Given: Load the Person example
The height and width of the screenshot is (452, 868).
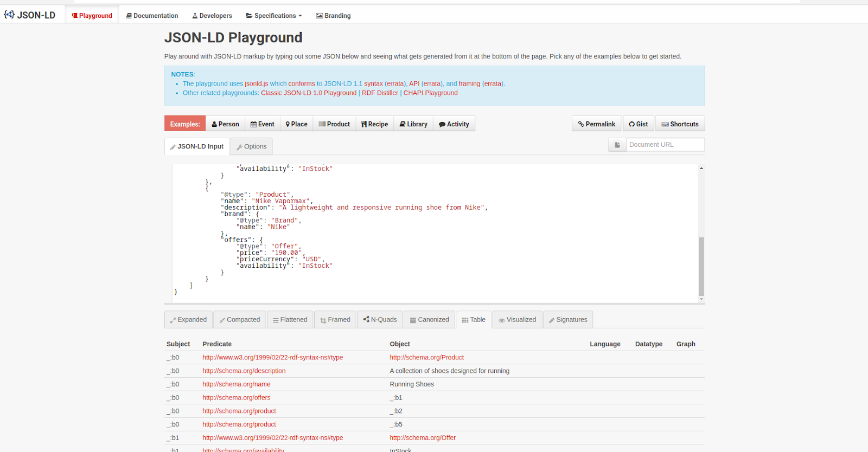Looking at the screenshot, I should (225, 124).
